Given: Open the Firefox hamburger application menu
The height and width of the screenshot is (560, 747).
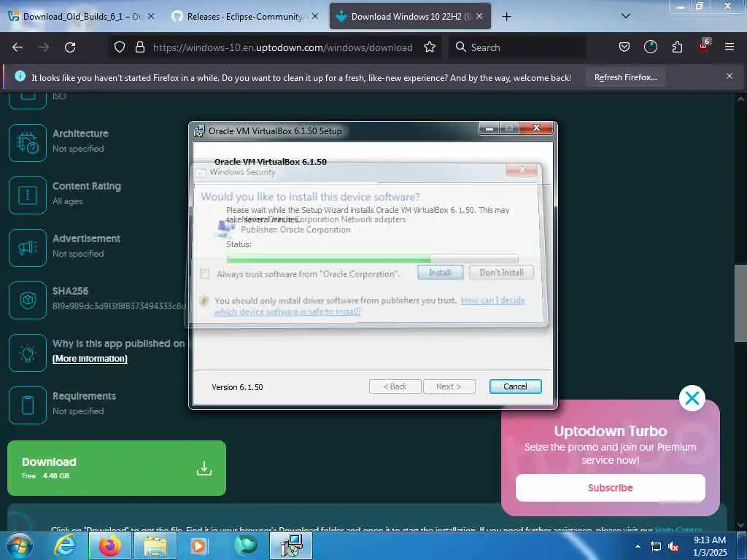Looking at the screenshot, I should click(729, 47).
